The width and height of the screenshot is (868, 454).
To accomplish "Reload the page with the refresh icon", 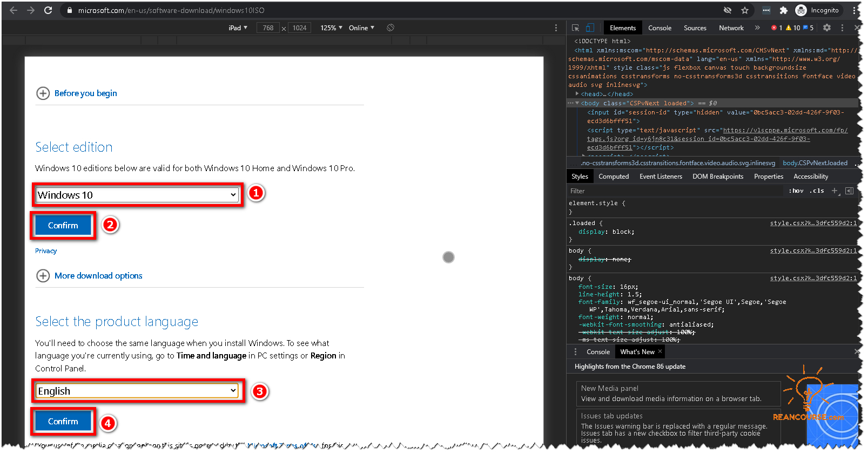I will tap(48, 10).
